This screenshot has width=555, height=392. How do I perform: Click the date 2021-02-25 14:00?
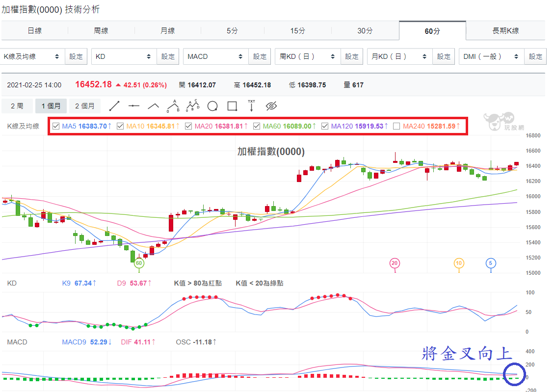pyautogui.click(x=34, y=85)
